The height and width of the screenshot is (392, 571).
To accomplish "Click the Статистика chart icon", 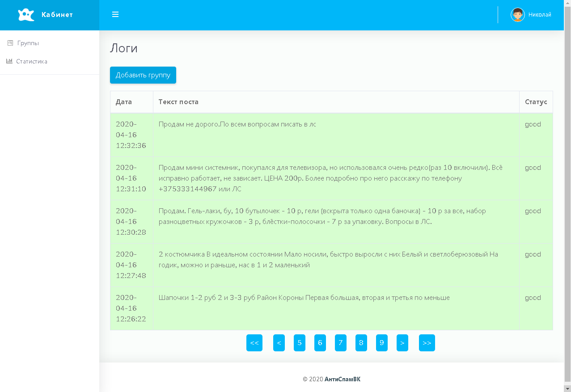I will point(9,61).
